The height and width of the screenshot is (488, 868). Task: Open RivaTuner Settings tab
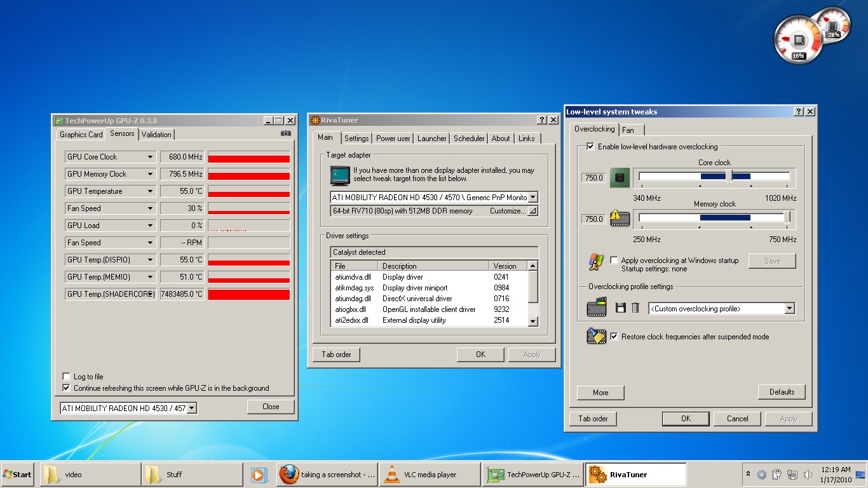(356, 139)
